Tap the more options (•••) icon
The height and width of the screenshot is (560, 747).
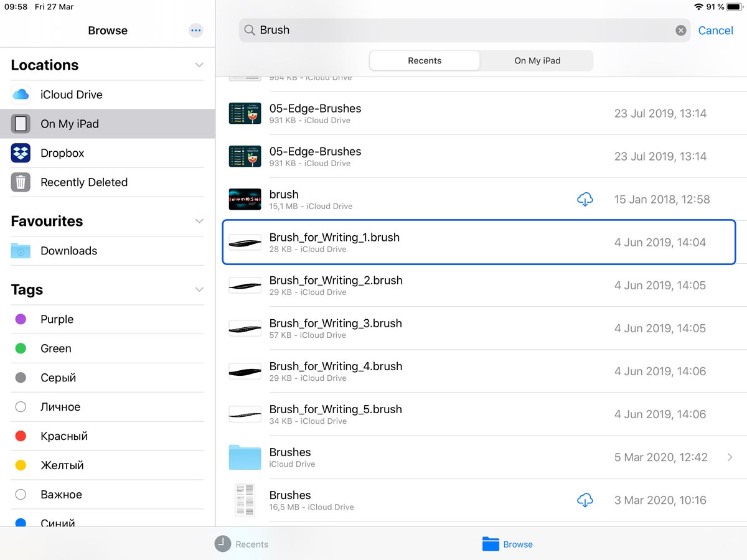195,30
